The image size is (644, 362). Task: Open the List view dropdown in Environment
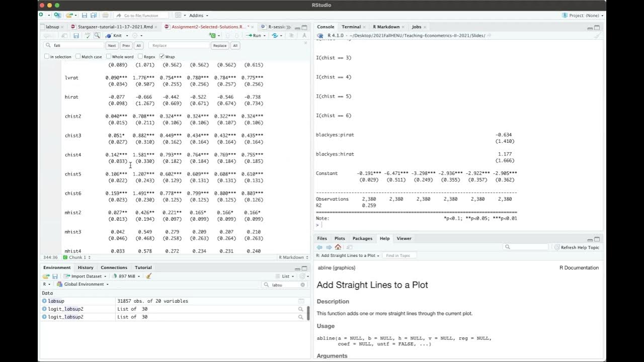[285, 276]
